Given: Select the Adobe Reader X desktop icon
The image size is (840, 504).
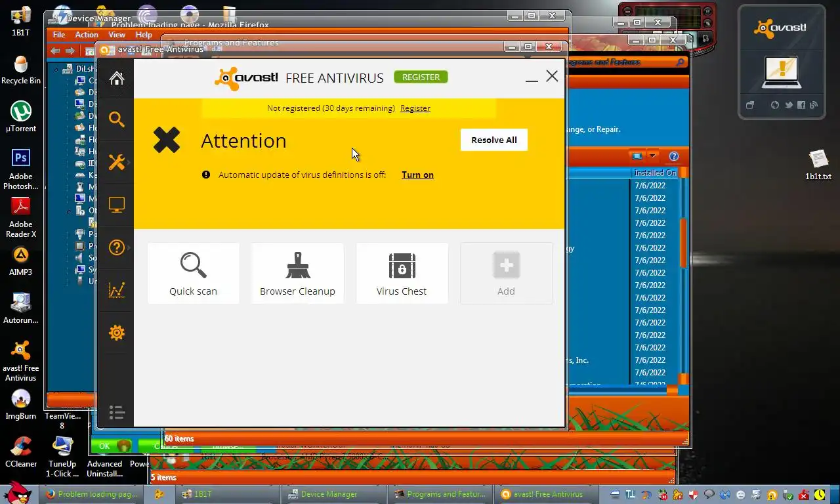Looking at the screenshot, I should tap(21, 217).
